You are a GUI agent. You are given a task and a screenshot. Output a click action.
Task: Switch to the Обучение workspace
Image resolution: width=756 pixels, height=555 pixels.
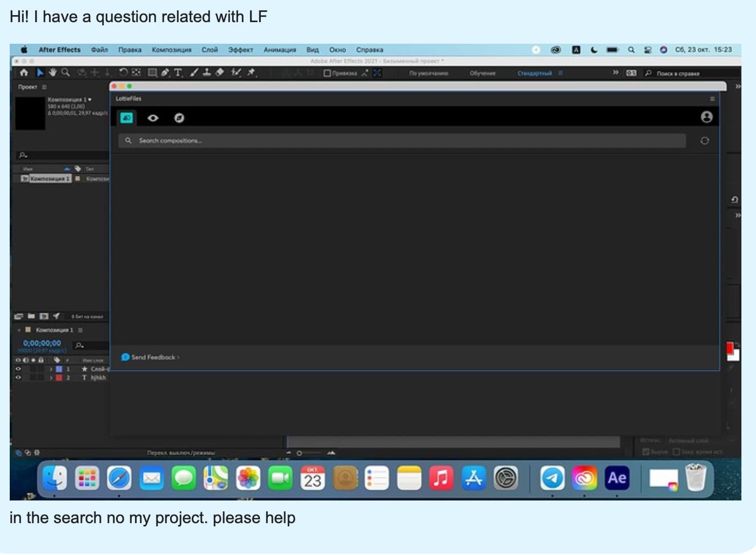(482, 73)
